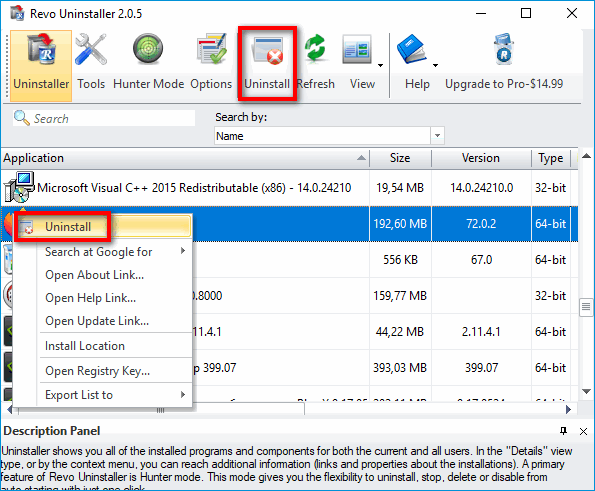
Task: Click the 399.07 version cell
Action: coord(481,368)
